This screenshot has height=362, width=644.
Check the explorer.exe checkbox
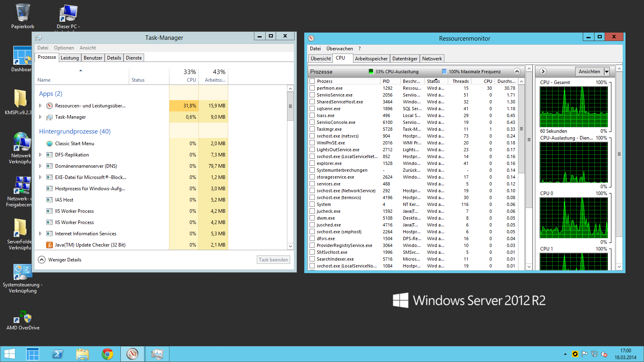pyautogui.click(x=312, y=163)
